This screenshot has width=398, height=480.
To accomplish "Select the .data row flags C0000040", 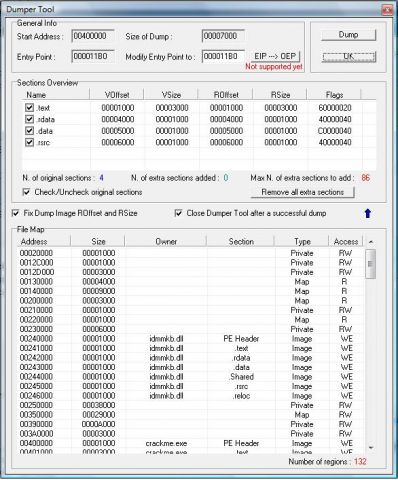I will pos(335,131).
